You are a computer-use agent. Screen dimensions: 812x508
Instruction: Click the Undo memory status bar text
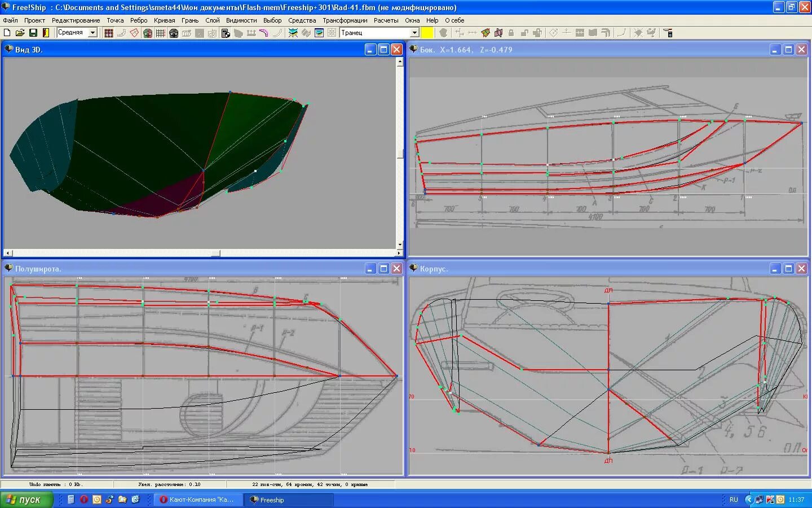(56, 484)
